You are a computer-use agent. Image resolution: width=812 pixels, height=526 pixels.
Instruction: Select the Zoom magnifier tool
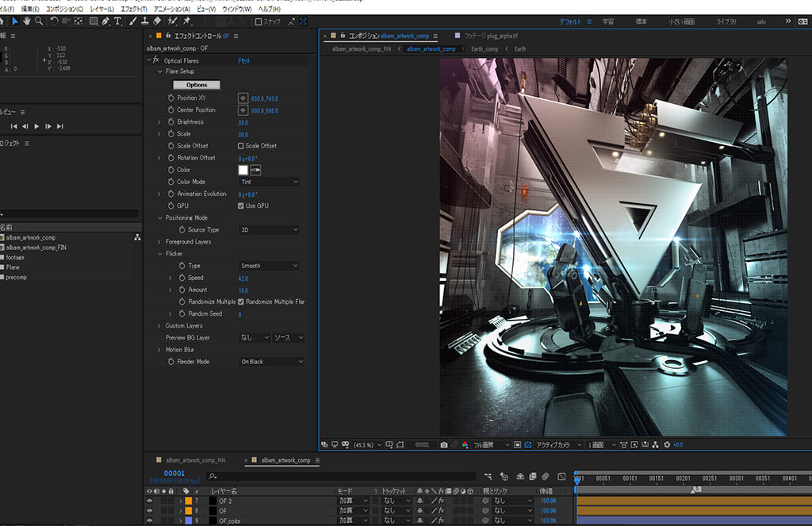(x=39, y=21)
